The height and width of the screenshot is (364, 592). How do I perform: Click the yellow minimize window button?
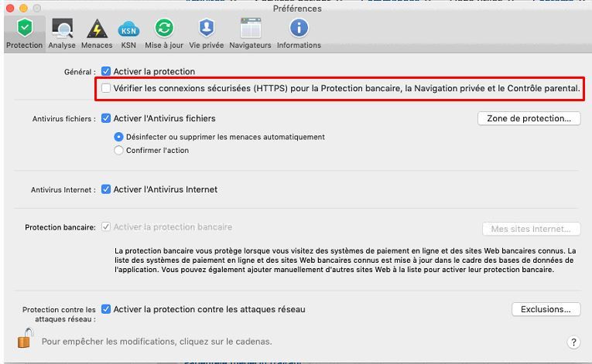coord(23,8)
